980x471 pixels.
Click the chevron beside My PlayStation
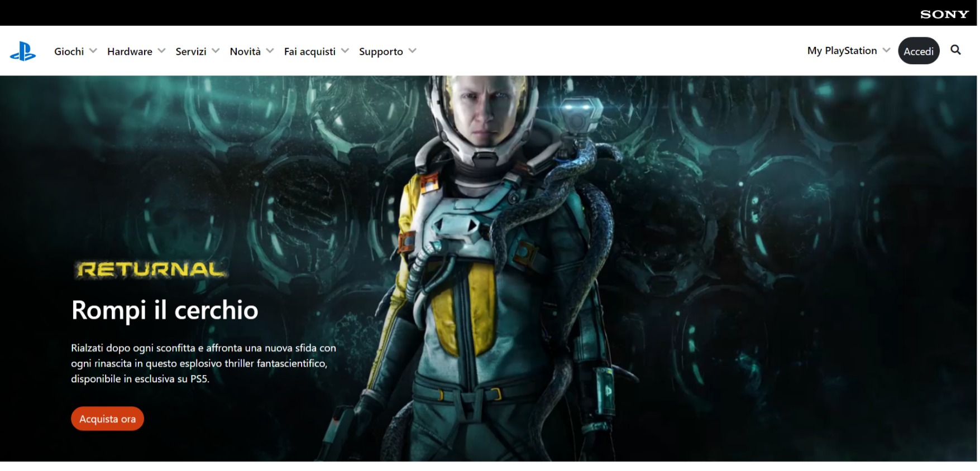pyautogui.click(x=886, y=50)
